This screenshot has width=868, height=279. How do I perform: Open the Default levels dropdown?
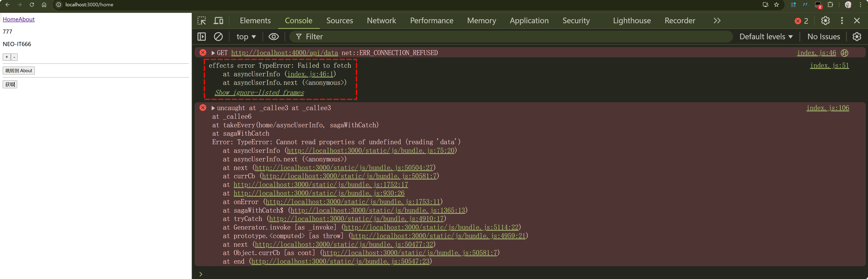point(766,37)
